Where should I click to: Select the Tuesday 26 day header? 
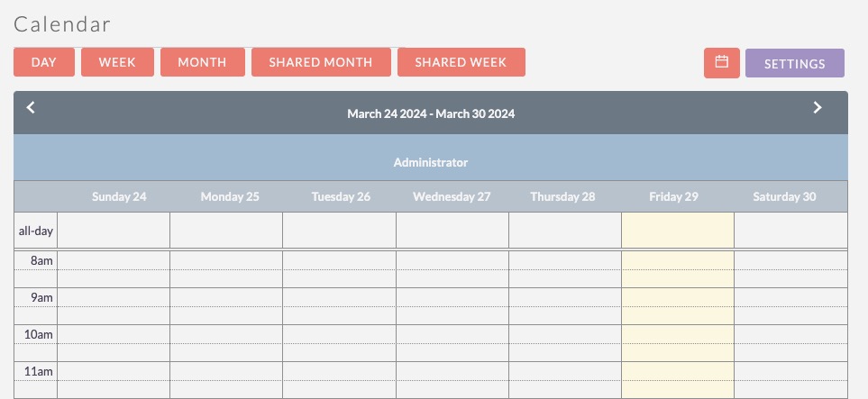tap(341, 196)
